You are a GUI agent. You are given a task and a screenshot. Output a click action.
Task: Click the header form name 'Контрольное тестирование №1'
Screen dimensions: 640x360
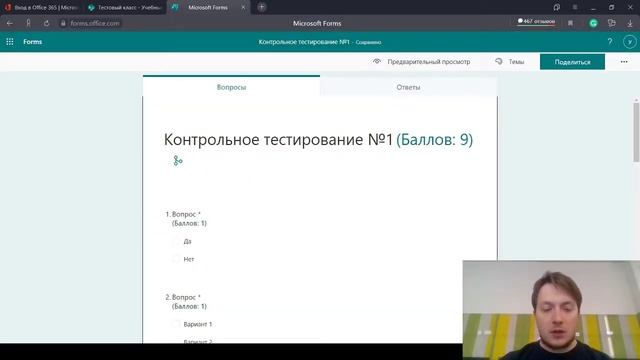[x=304, y=42]
